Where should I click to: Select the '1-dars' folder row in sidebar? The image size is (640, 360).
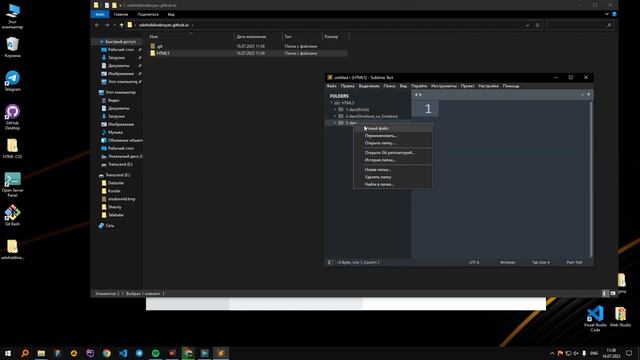click(368, 110)
